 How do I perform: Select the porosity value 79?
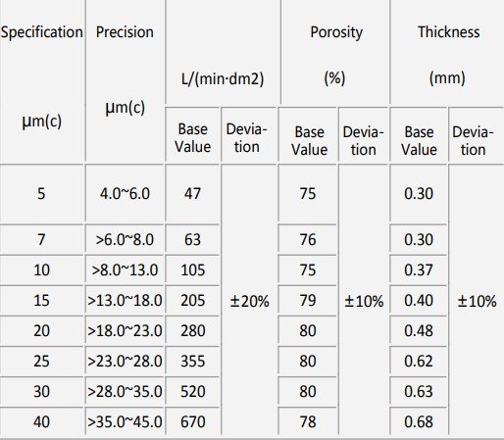307,301
